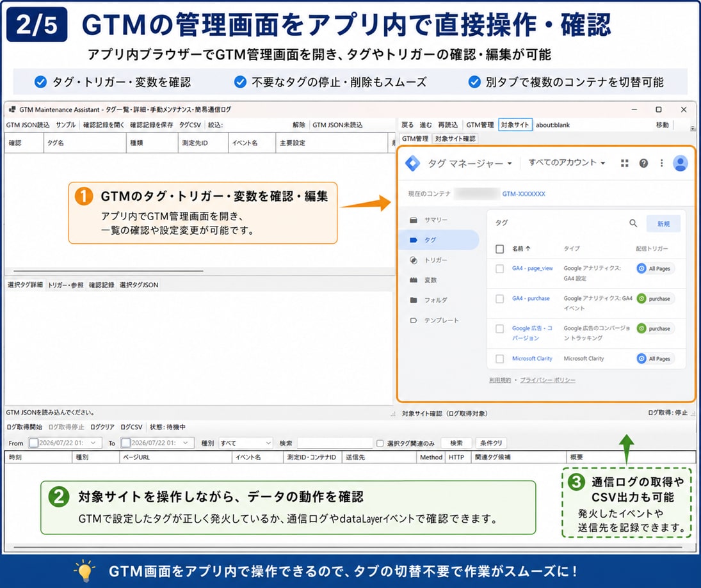Click the GTM-XXXXXXX container ID link
The image size is (701, 588).
(524, 194)
